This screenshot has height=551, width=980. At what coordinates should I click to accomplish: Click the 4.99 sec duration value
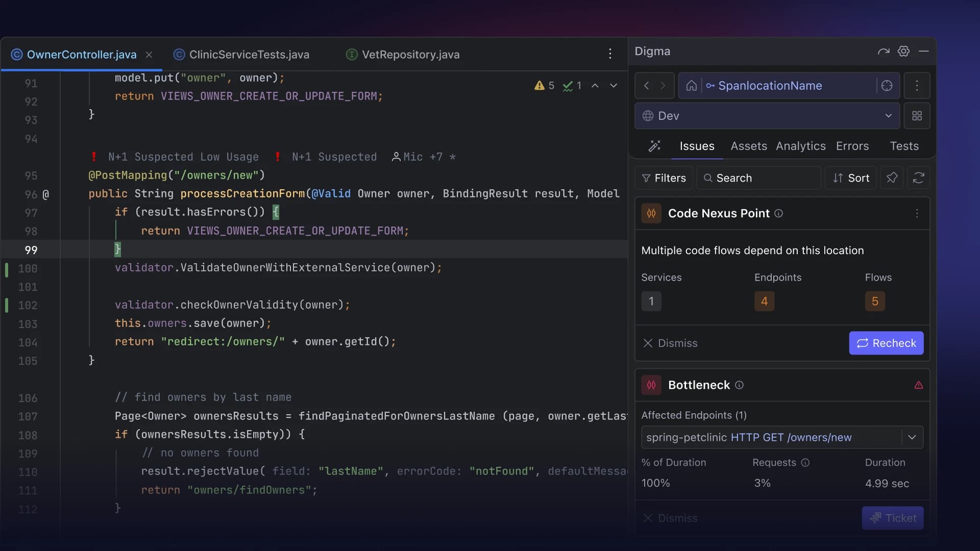pyautogui.click(x=887, y=484)
